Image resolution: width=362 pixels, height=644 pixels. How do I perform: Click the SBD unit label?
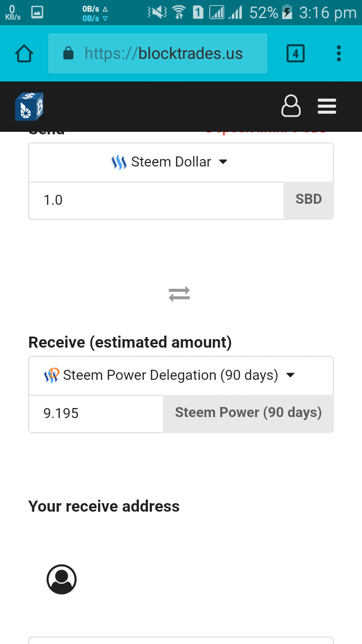pyautogui.click(x=309, y=199)
